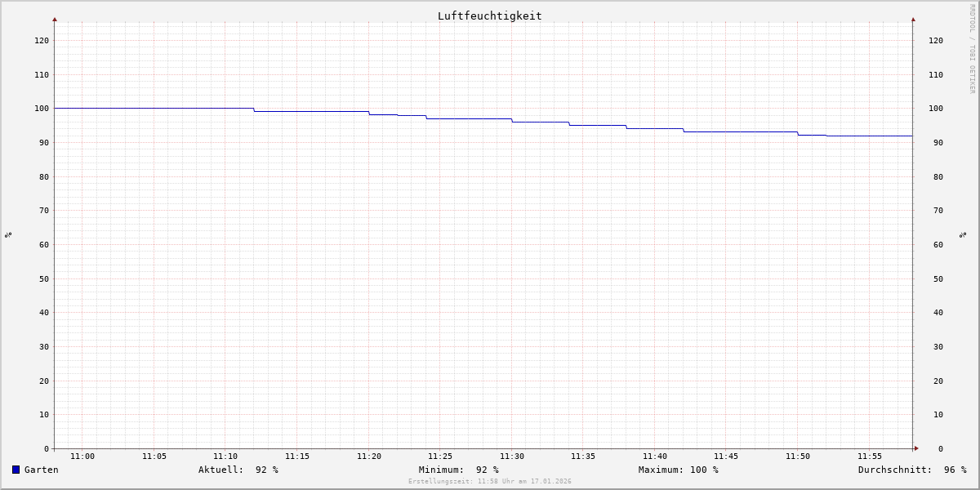Click the 10 label on left axis
This screenshot has width=980, height=490.
pyautogui.click(x=44, y=415)
